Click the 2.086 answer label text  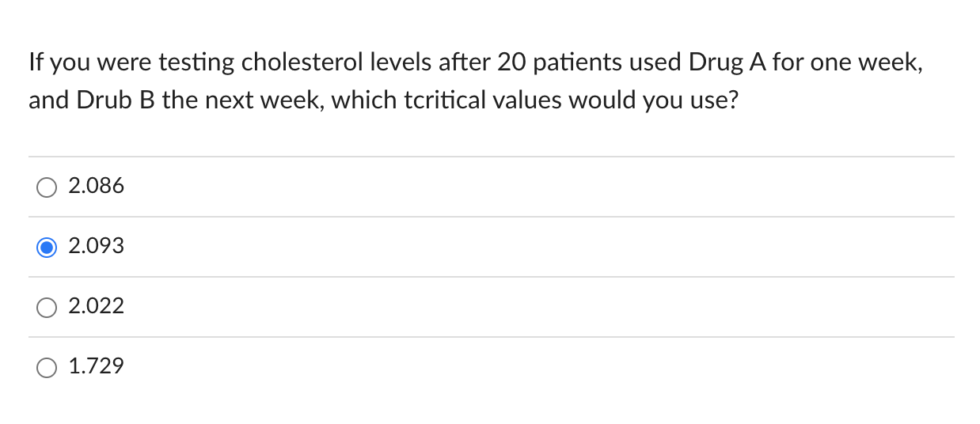coord(97,187)
